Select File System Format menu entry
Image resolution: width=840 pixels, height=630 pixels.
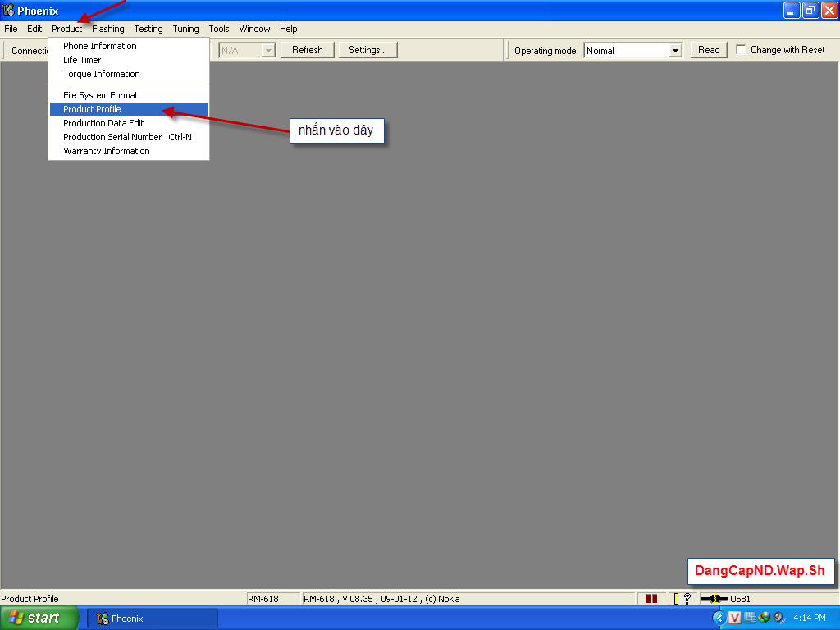pyautogui.click(x=129, y=95)
